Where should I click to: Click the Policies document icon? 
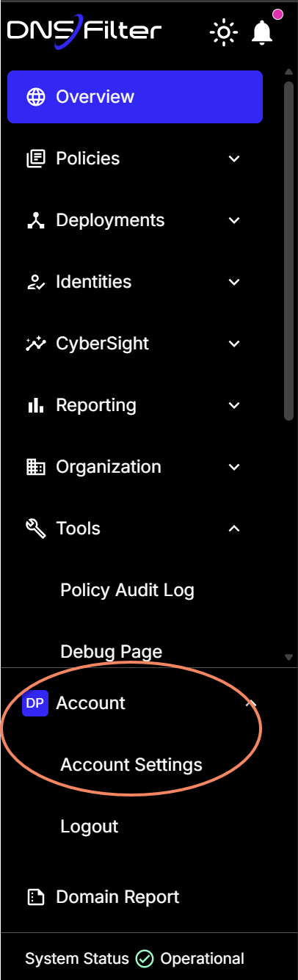pyautogui.click(x=35, y=159)
